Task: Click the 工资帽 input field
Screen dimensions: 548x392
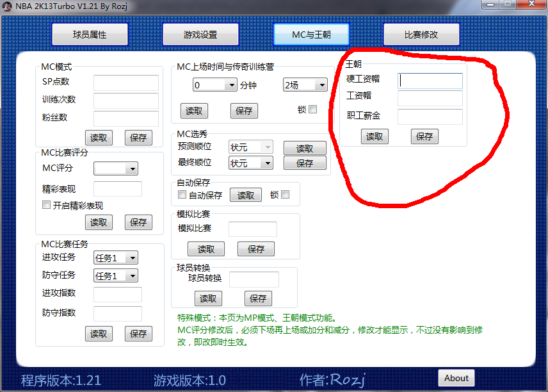Action: click(x=430, y=98)
